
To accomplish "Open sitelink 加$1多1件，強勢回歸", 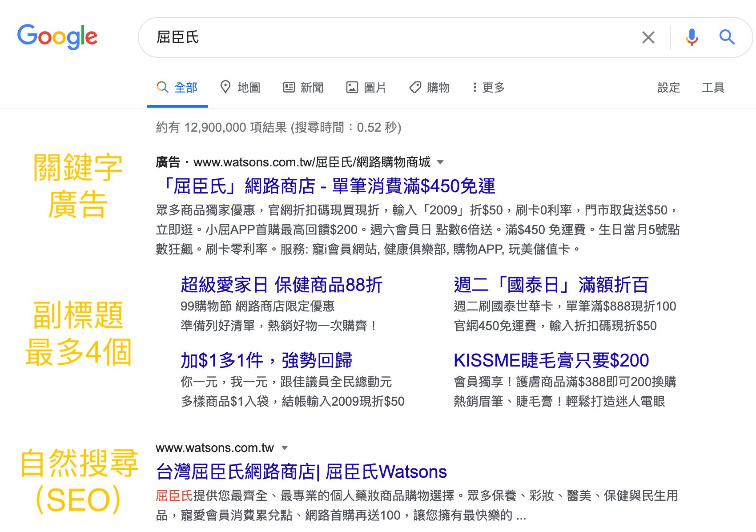I will pos(266,360).
